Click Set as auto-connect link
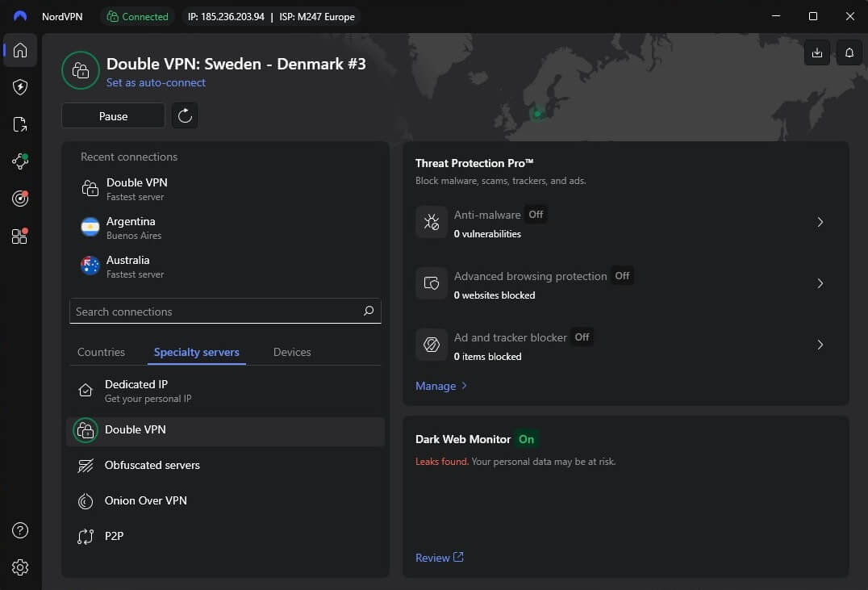This screenshot has height=590, width=868. pos(156,82)
